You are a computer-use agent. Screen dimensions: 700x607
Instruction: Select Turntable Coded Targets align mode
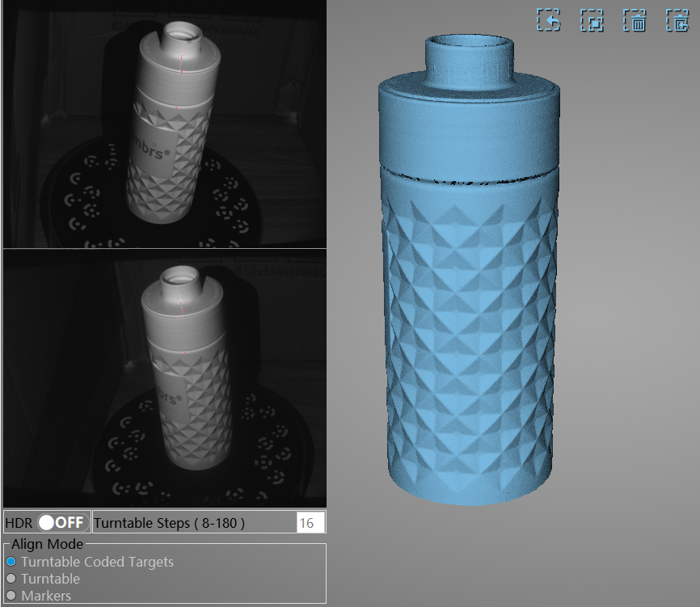pos(11,562)
